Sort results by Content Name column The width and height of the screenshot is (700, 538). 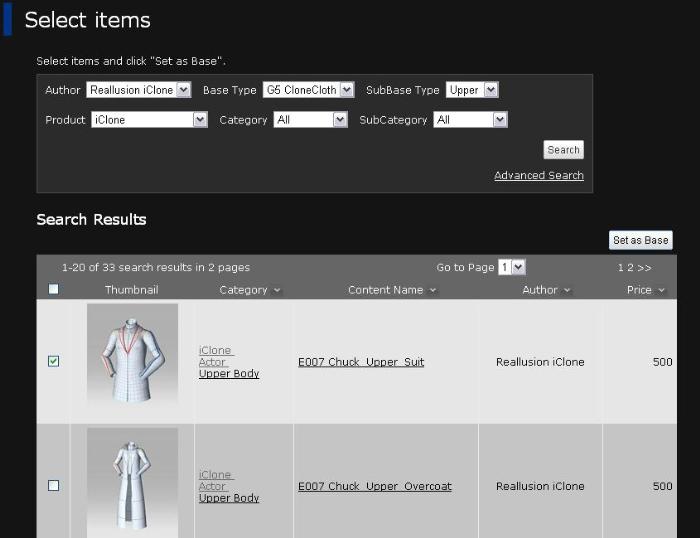click(x=392, y=290)
